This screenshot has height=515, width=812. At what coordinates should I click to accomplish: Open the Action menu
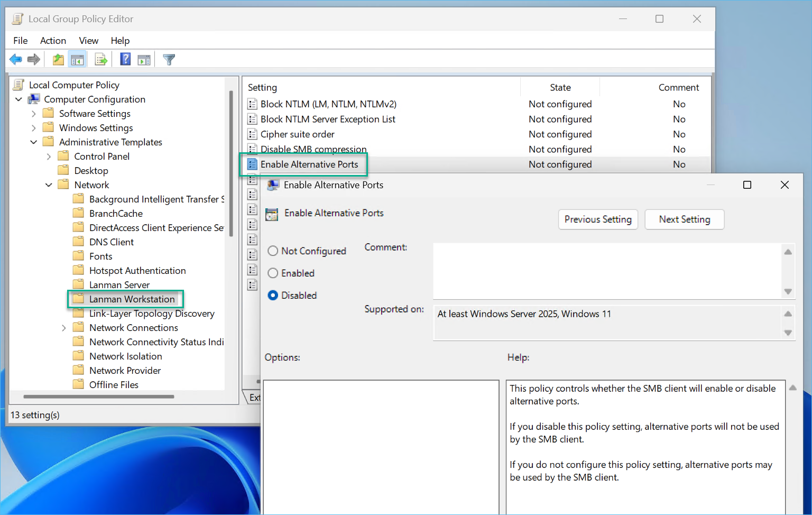coord(53,40)
